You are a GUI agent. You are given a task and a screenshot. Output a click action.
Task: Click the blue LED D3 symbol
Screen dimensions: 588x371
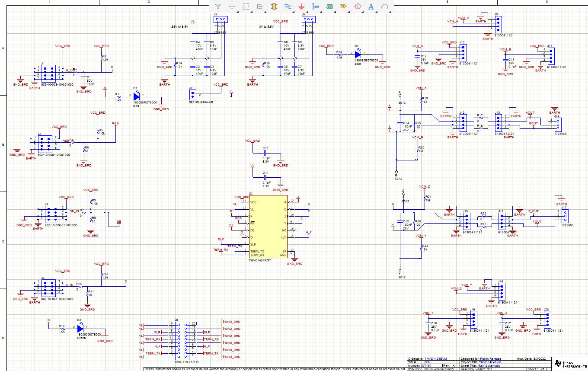[358, 54]
